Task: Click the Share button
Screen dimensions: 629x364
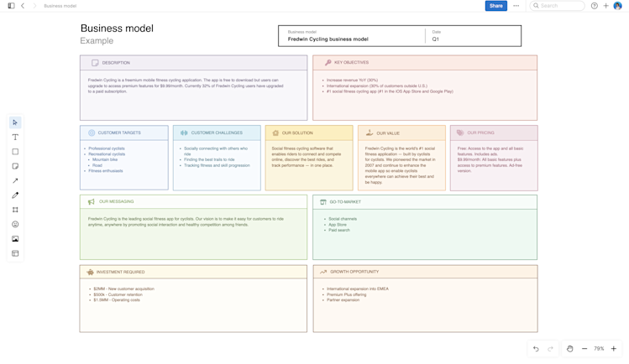Action: pos(495,6)
